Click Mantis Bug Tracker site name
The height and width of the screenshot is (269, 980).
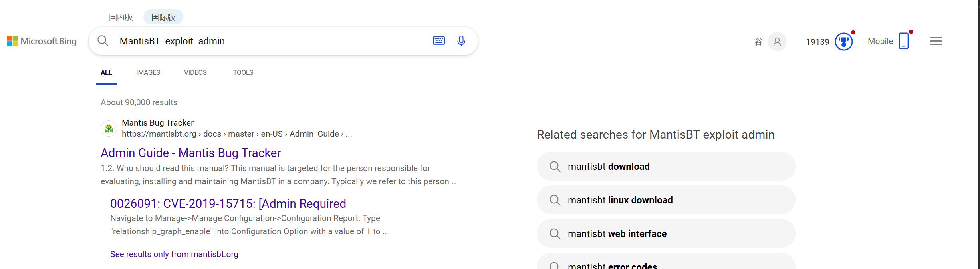click(x=158, y=123)
